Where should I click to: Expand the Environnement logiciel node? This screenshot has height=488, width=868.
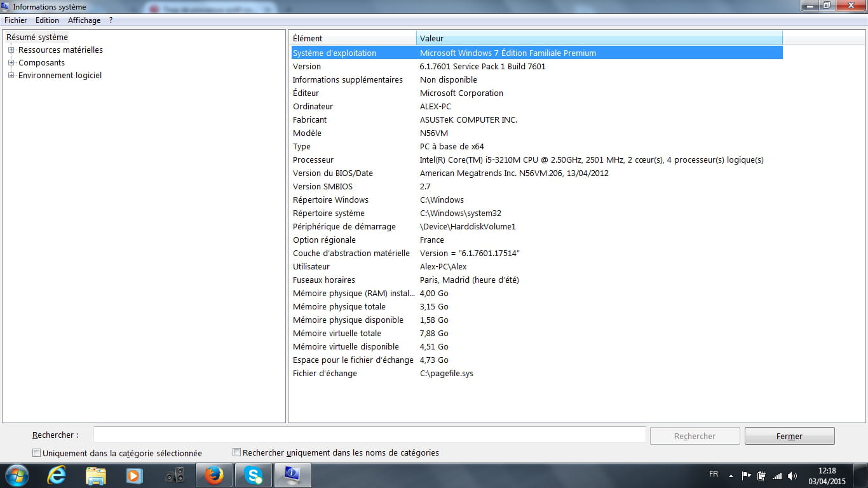11,75
